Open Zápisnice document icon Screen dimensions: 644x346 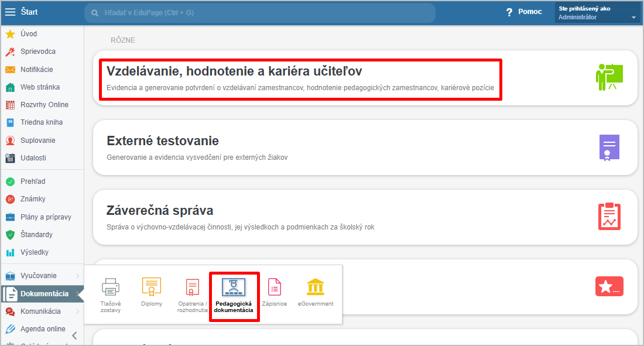tap(275, 287)
